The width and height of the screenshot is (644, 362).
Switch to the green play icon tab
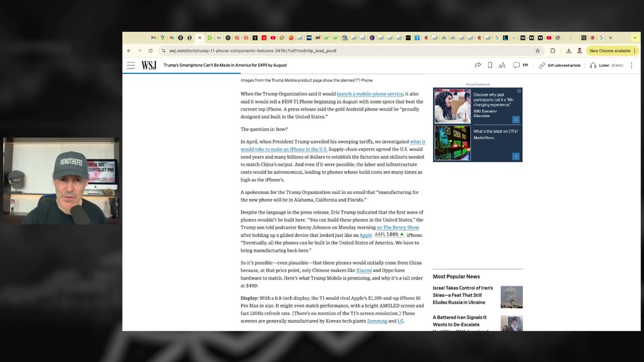coord(210,38)
